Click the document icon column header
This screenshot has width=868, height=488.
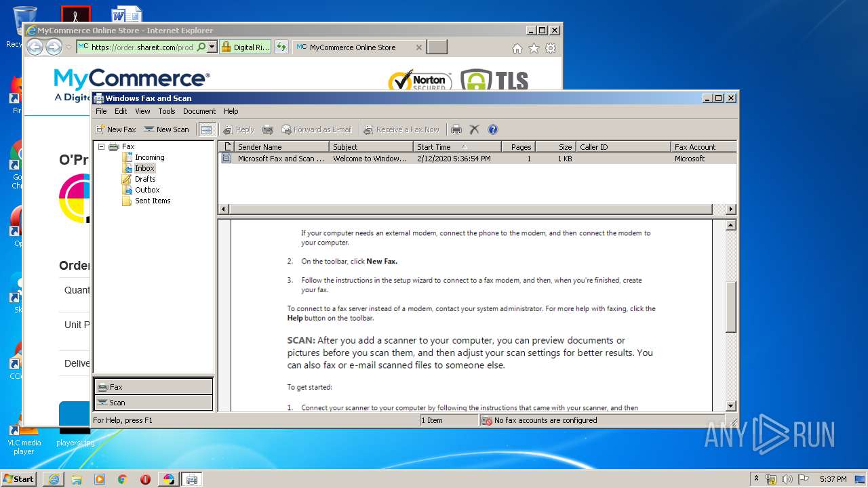[226, 146]
